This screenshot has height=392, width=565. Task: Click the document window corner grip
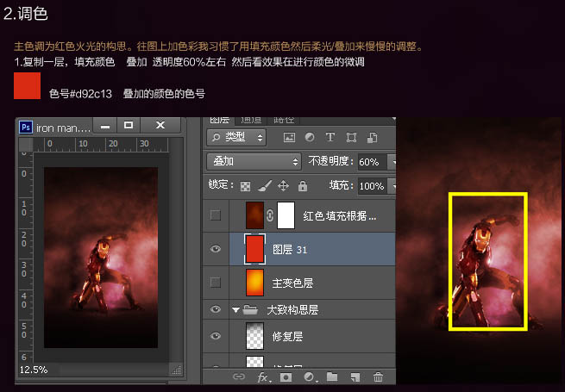176,370
